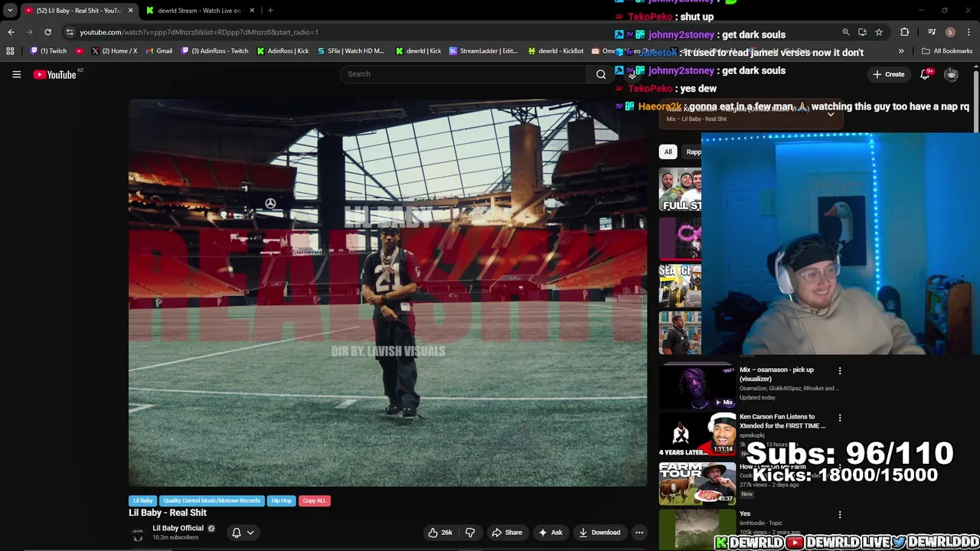Viewport: 980px width, 551px height.
Task: Open the Farm Tour video thumbnail
Action: 697,482
